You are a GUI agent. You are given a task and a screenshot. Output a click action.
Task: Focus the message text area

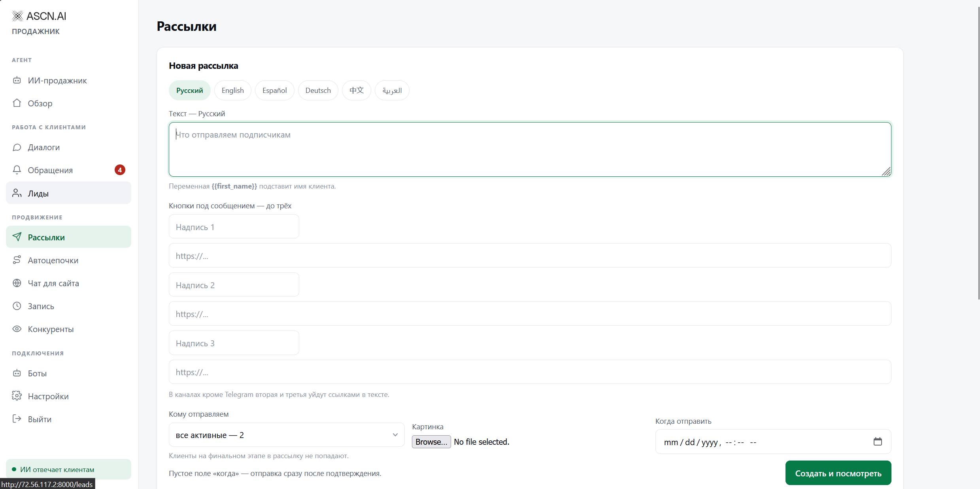530,149
